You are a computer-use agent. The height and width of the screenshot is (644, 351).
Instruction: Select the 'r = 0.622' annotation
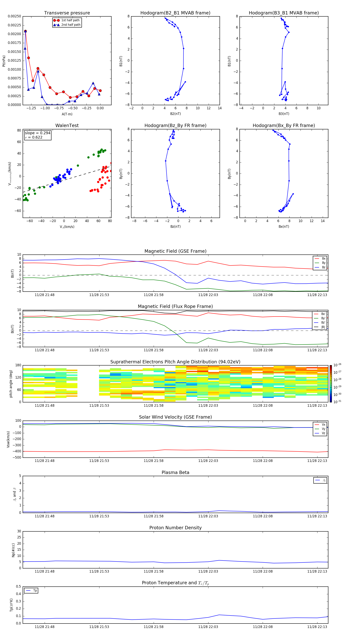(x=34, y=137)
